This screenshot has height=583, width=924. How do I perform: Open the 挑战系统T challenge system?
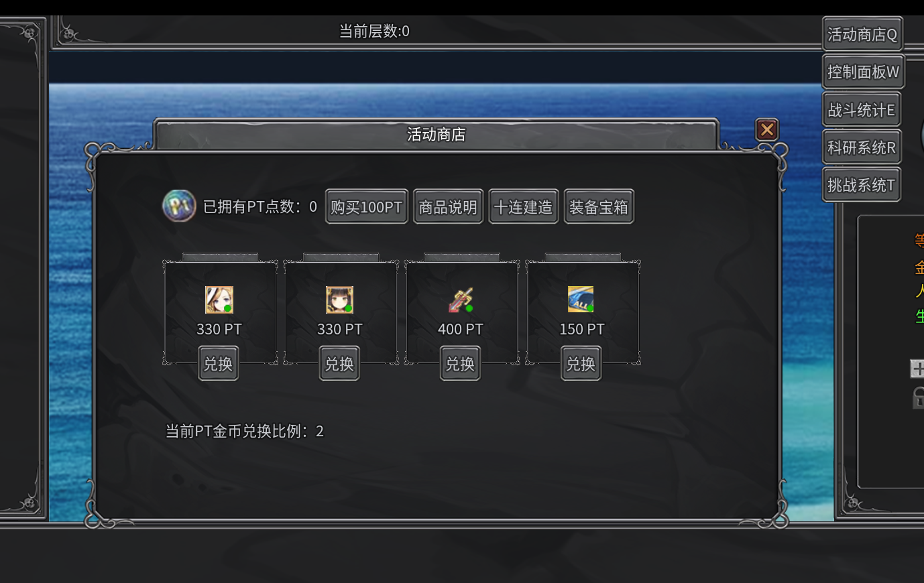(862, 184)
